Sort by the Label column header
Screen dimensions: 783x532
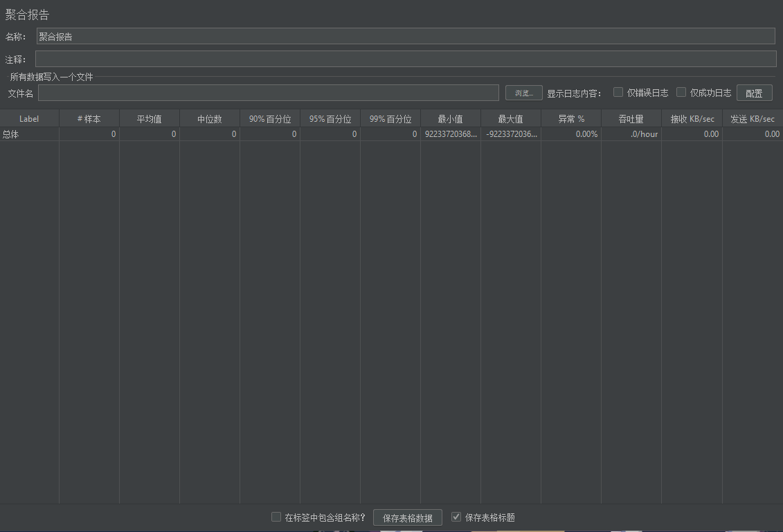tap(29, 119)
